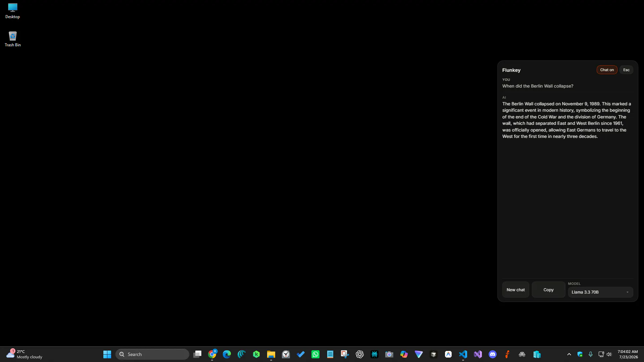Click the microphone icon in the system tray
The height and width of the screenshot is (362, 644).
[x=591, y=354]
